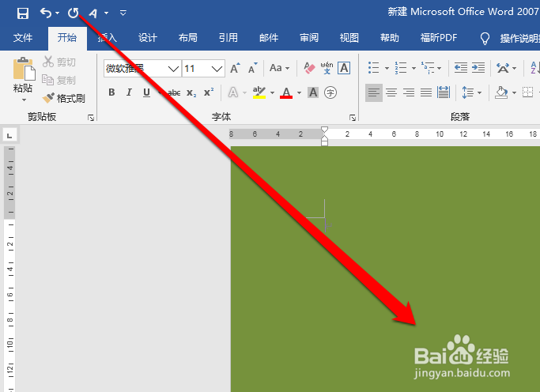Select Center paragraph alignment
This screenshot has width=540, height=392.
pos(391,92)
